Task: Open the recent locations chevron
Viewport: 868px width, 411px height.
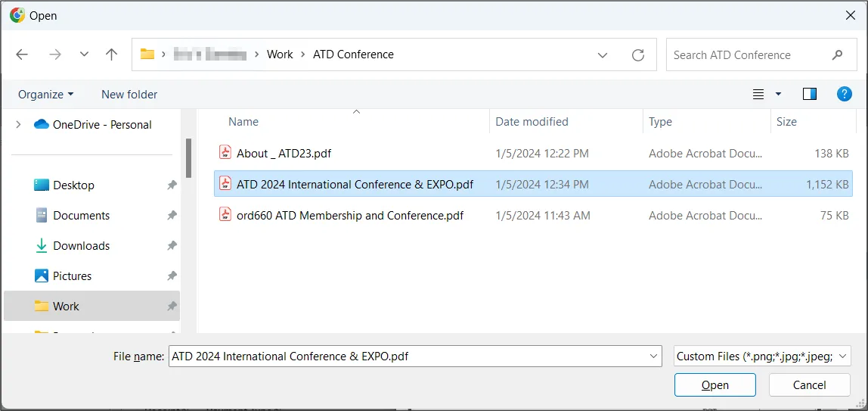Action: 84,54
